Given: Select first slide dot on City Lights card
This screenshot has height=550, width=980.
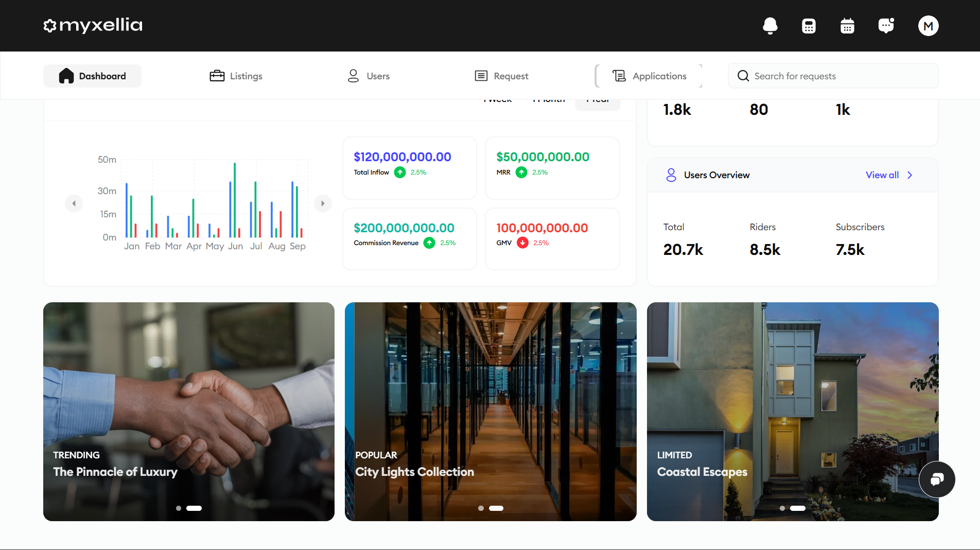Looking at the screenshot, I should [481, 508].
